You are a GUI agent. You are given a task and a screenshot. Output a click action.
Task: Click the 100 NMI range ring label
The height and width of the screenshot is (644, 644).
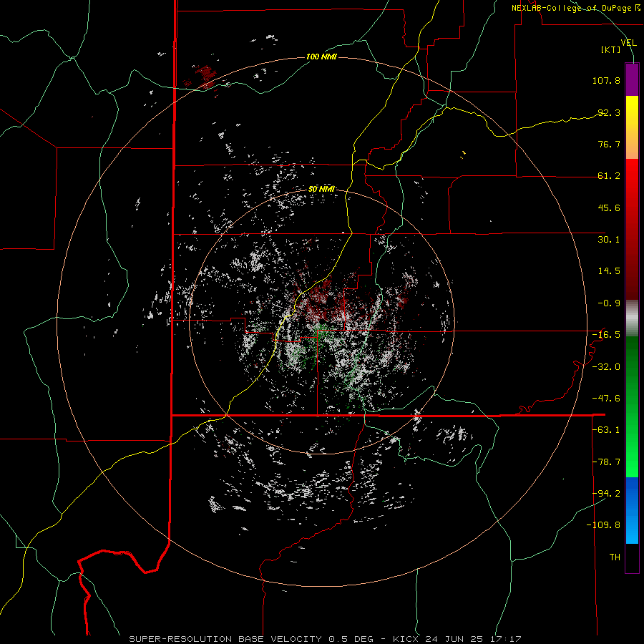point(321,57)
